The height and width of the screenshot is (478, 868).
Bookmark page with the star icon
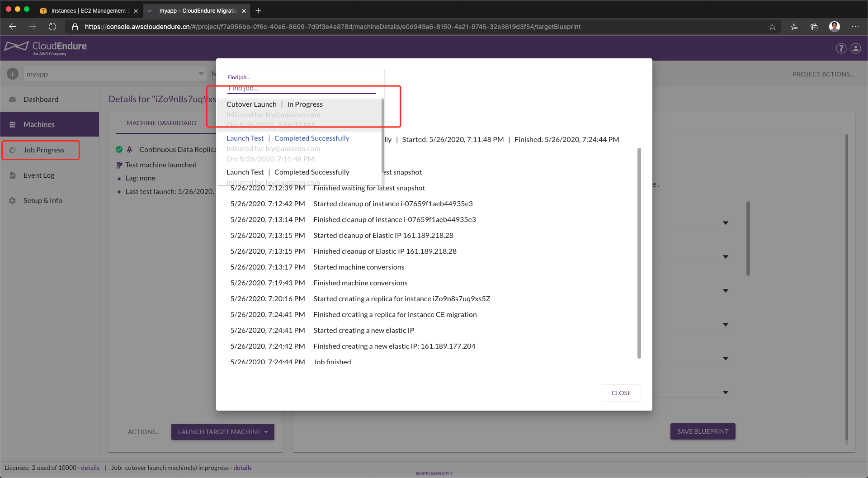(772, 27)
